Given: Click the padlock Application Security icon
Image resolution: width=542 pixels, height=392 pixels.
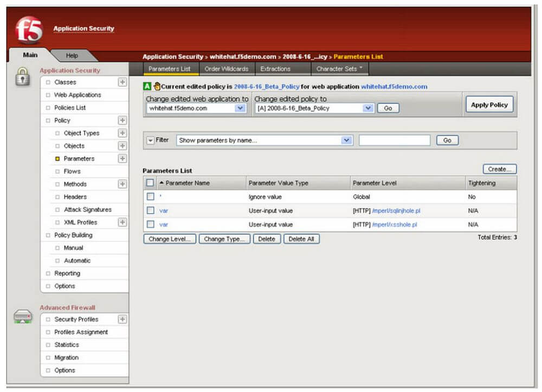Looking at the screenshot, I should (x=22, y=77).
